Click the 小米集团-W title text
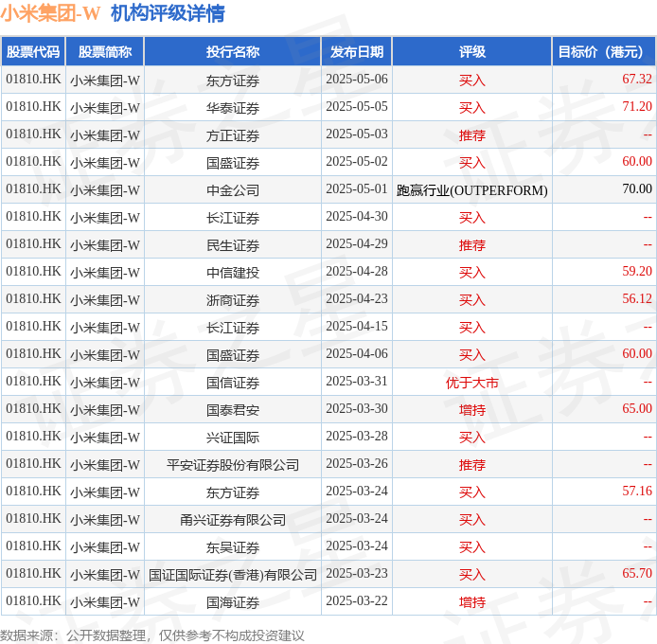This screenshot has height=644, width=657. coord(50,13)
